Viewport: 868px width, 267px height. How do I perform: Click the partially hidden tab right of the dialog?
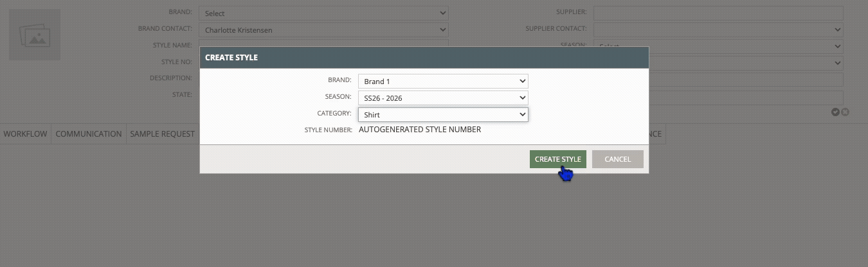click(656, 134)
